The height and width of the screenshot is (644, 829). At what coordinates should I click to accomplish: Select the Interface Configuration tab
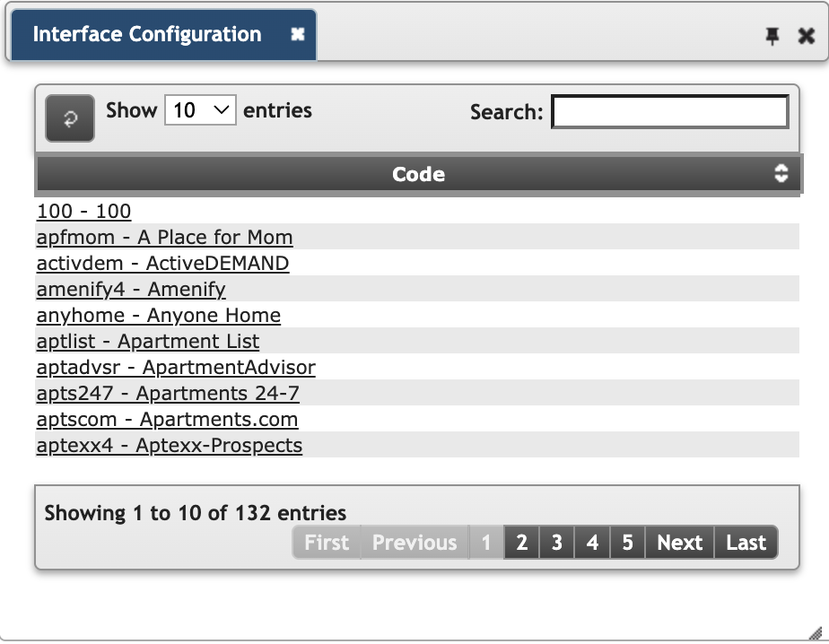(x=147, y=35)
